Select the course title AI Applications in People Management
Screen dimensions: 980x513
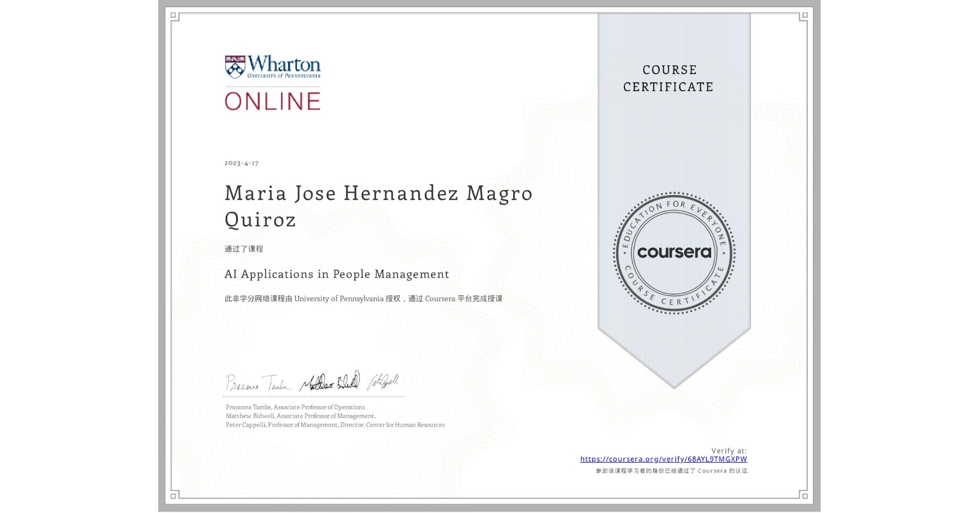[x=336, y=274]
